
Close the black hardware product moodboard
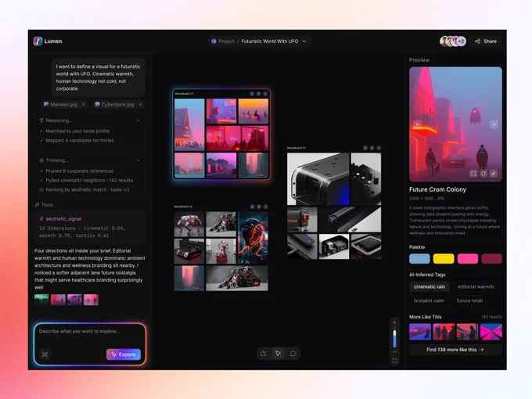(379, 148)
